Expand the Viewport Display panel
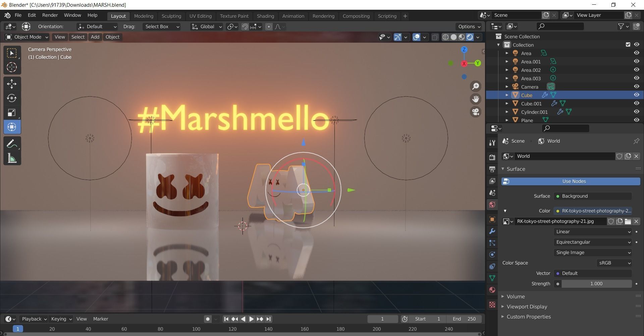Viewport: 644px width, 336px height. (x=527, y=306)
